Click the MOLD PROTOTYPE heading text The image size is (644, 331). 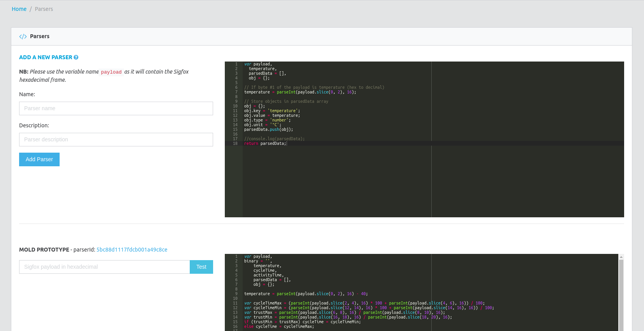tap(44, 250)
